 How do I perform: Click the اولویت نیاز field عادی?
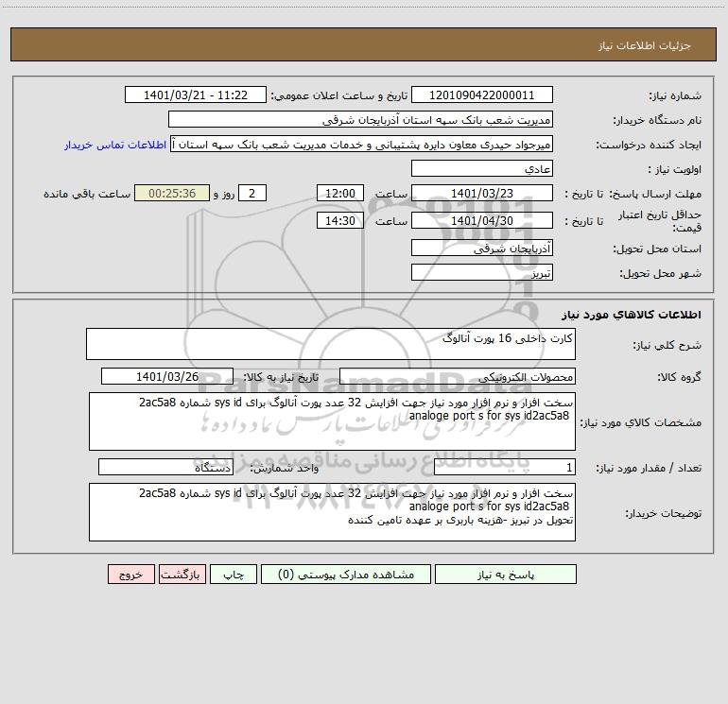pos(482,169)
